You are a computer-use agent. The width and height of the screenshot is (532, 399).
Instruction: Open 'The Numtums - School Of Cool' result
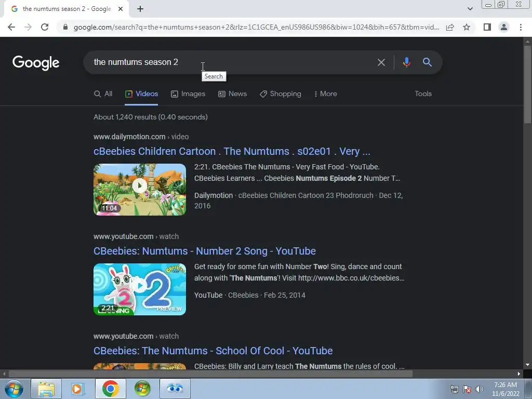coord(213,351)
